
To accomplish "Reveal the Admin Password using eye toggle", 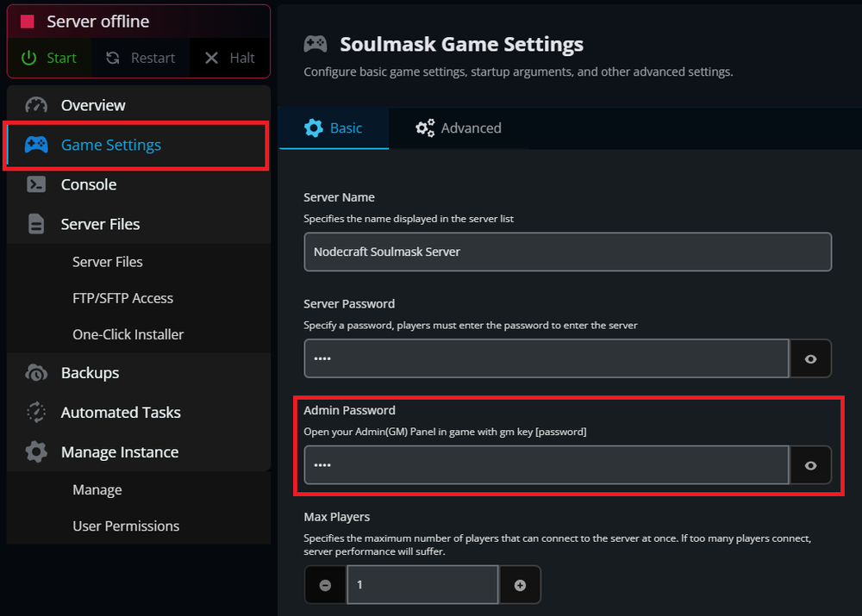I will coord(810,465).
